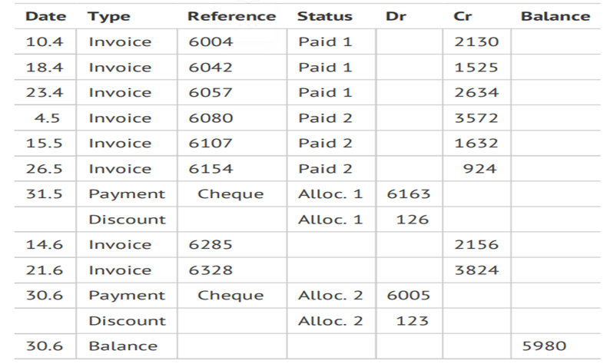Select the Balance column header
610x364 pixels.
pyautogui.click(x=555, y=16)
